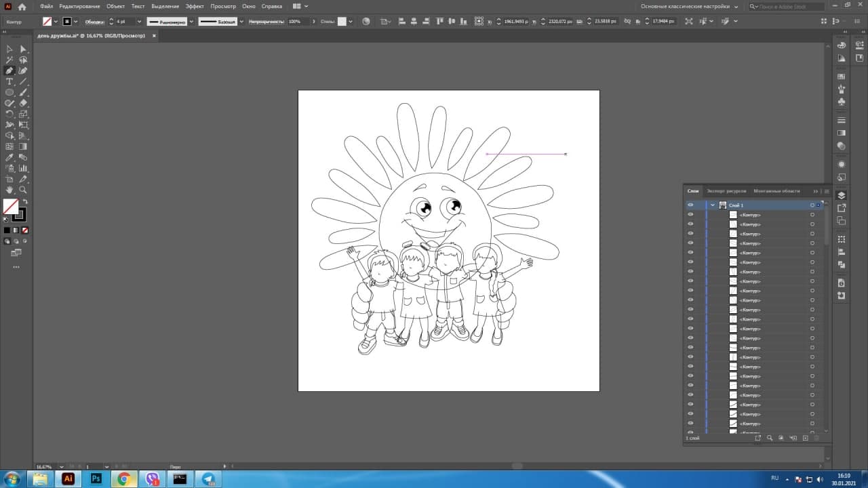Image resolution: width=868 pixels, height=488 pixels.
Task: Set paint mode to None (red slash)
Action: pyautogui.click(x=25, y=230)
